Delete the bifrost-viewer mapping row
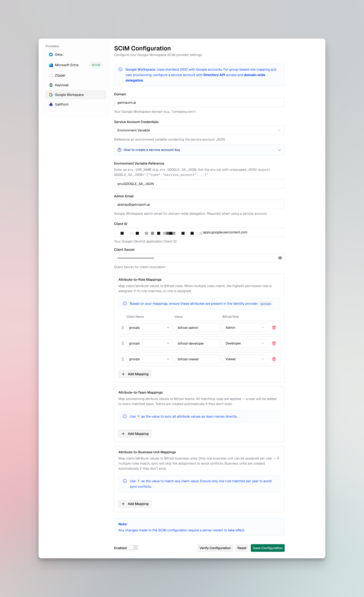 (x=274, y=359)
